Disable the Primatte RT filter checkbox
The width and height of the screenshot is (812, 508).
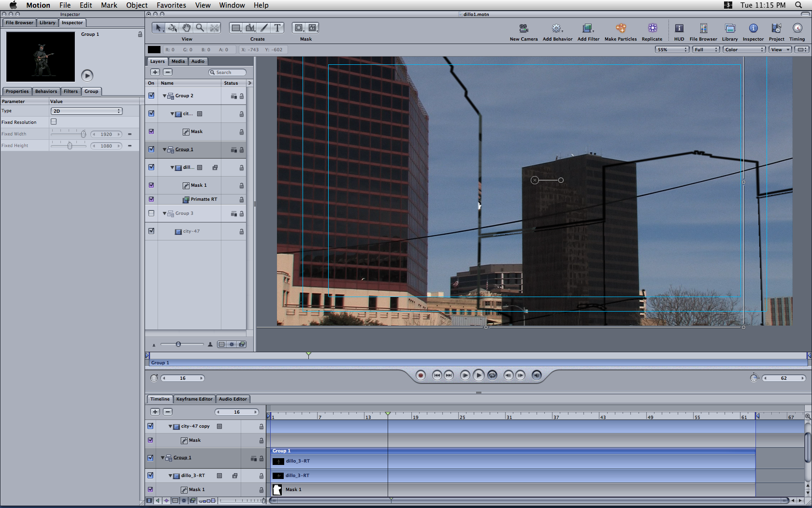[151, 199]
